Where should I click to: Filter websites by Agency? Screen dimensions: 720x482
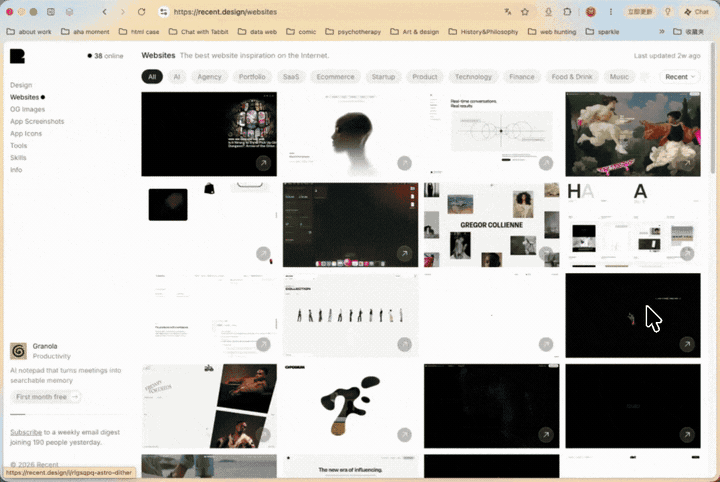point(209,77)
